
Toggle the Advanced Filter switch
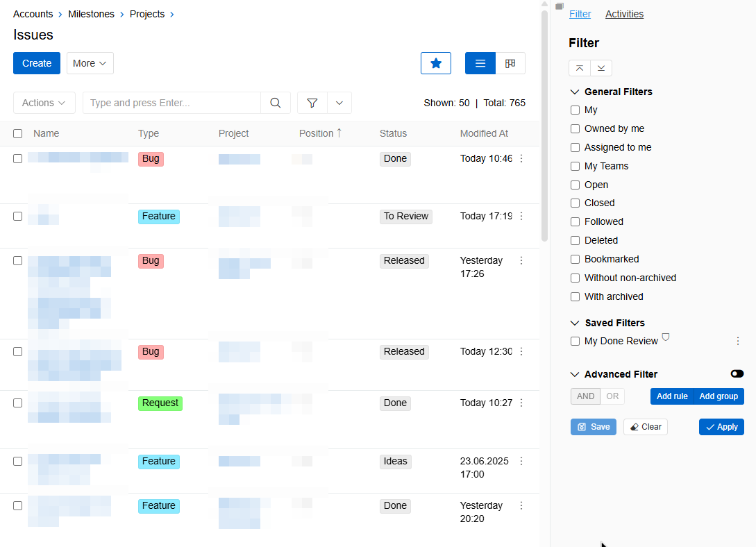[737, 374]
